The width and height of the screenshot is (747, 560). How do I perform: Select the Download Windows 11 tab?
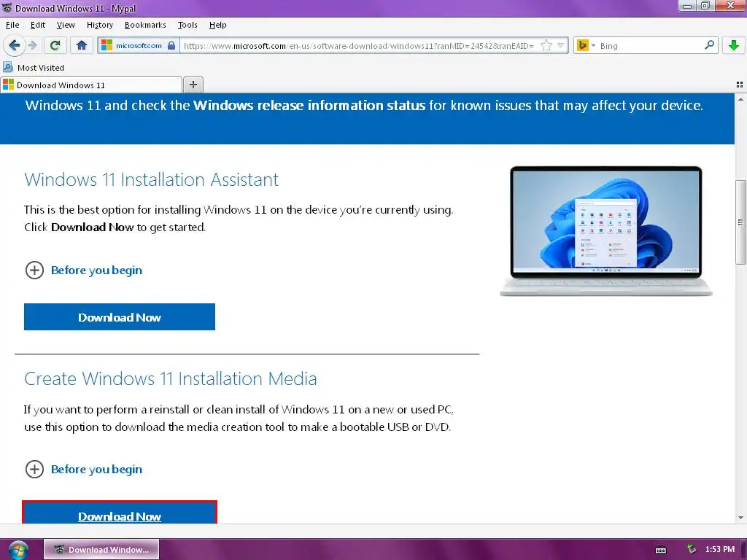(91, 85)
